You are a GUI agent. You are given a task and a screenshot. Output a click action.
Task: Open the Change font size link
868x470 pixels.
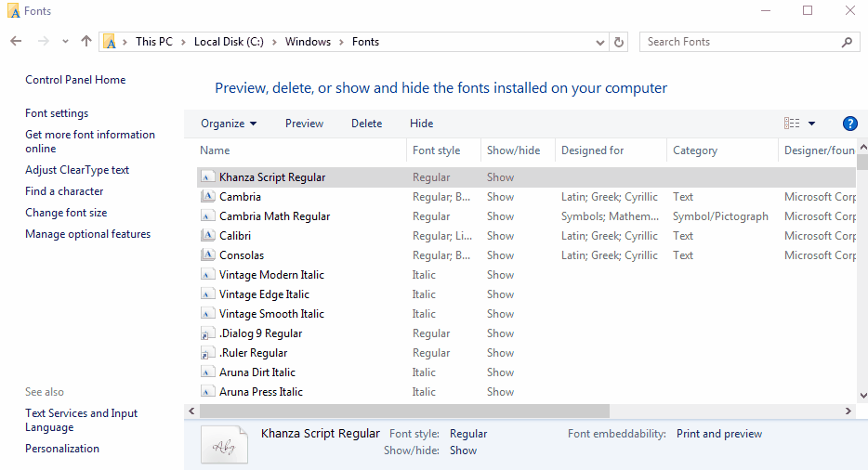tap(66, 213)
